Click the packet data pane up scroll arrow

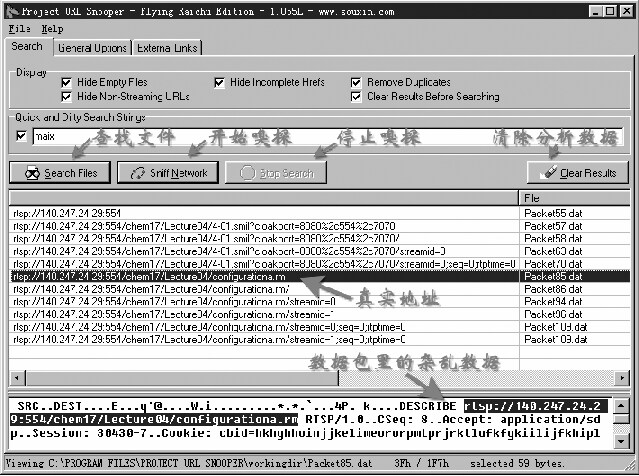(x=621, y=405)
